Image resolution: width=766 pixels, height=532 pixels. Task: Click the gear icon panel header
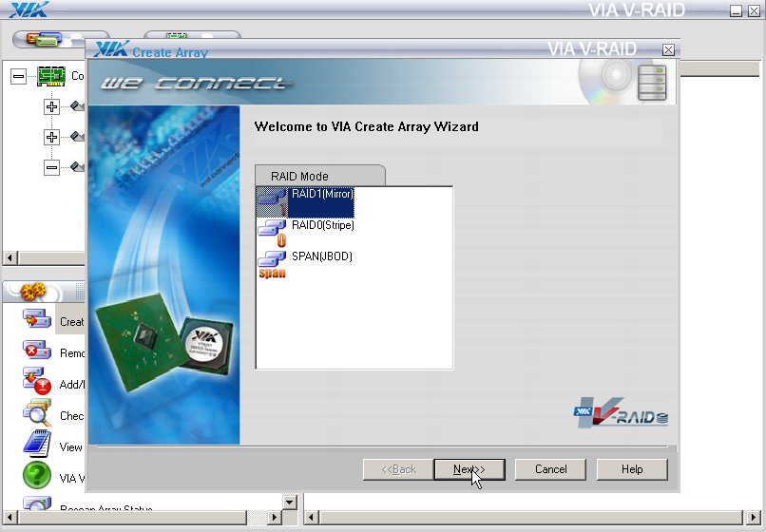(x=33, y=292)
